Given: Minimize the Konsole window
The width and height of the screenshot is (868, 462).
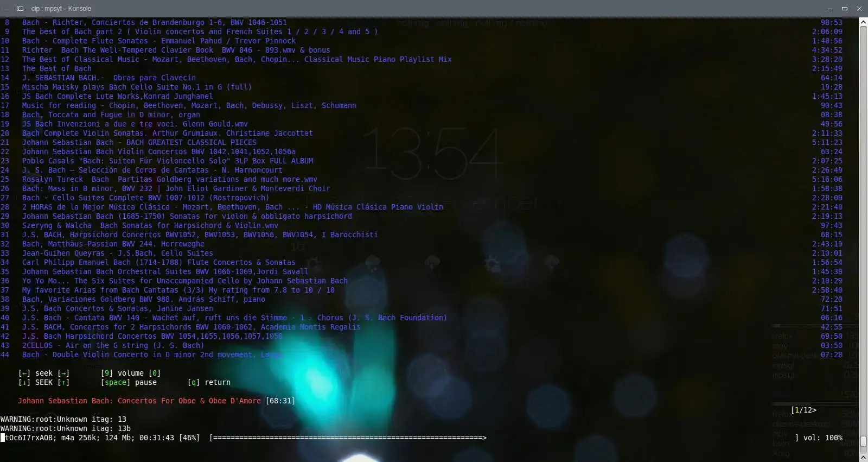Looking at the screenshot, I should (x=829, y=9).
